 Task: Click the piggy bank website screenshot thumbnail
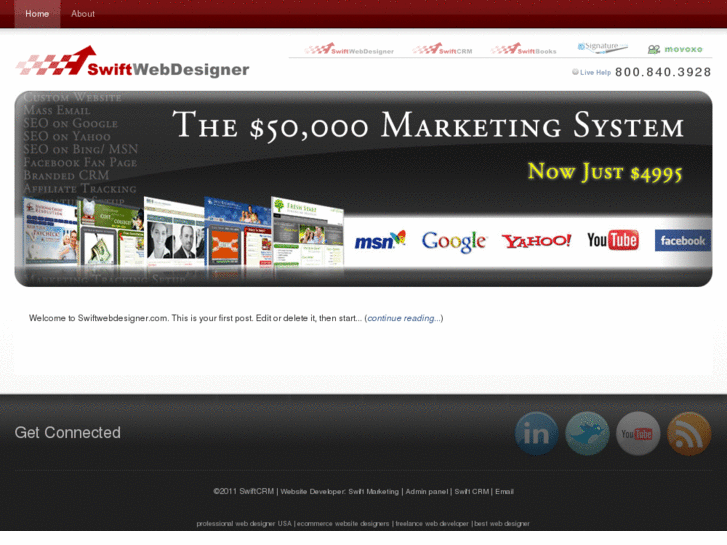pos(111,232)
